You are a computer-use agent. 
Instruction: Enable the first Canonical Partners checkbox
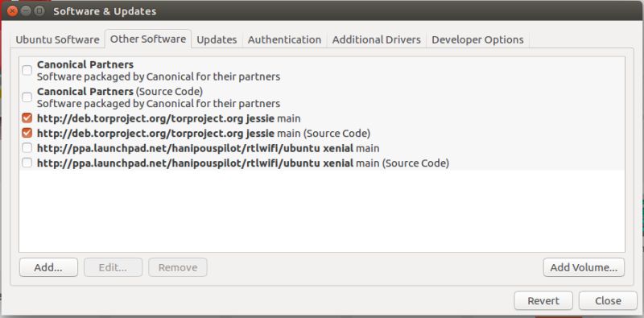[27, 71]
